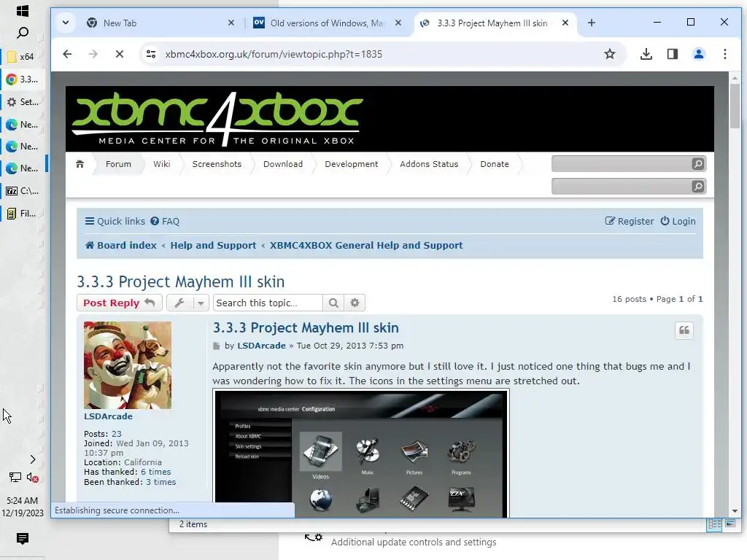Toggle Chrome side panel icon

click(x=672, y=54)
